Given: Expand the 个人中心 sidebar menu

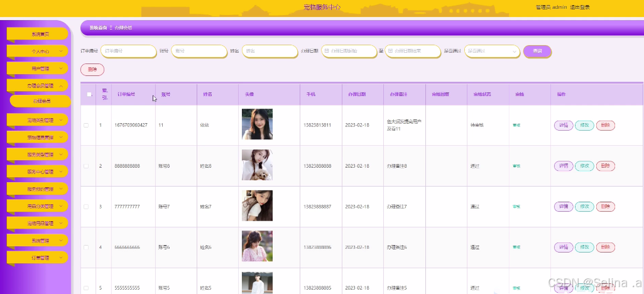Looking at the screenshot, I should pos(37,52).
